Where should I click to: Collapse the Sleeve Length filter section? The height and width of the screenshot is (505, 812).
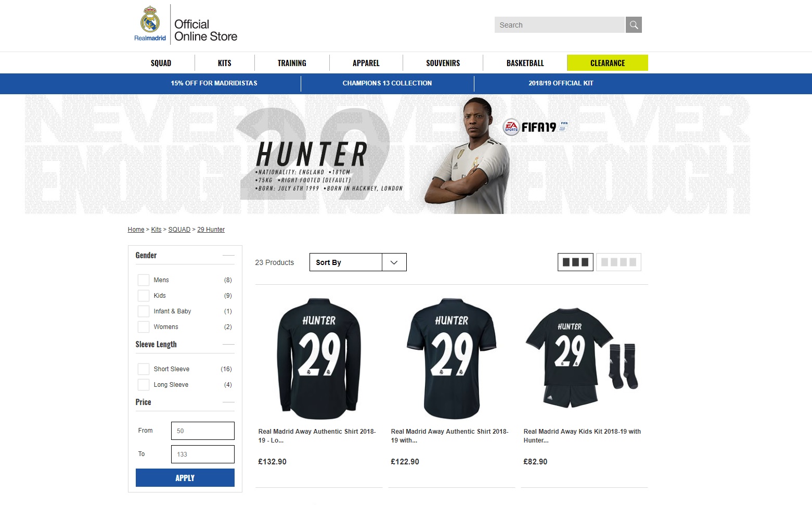point(228,345)
